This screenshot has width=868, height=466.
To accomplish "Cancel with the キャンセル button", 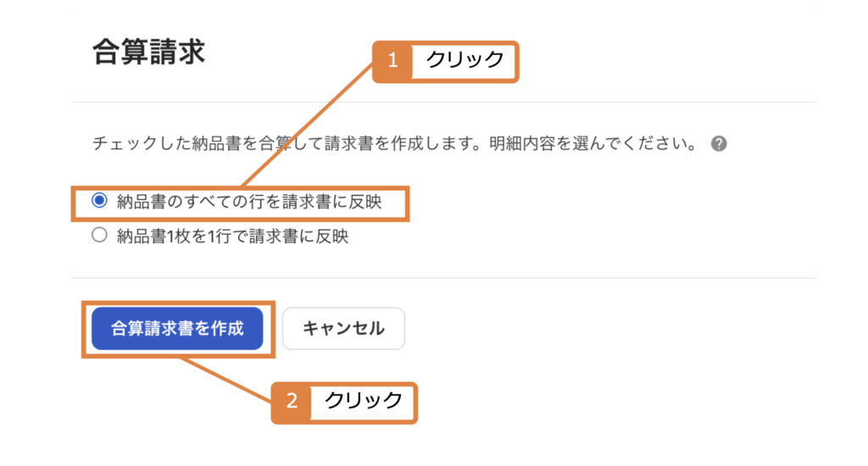I will click(343, 328).
